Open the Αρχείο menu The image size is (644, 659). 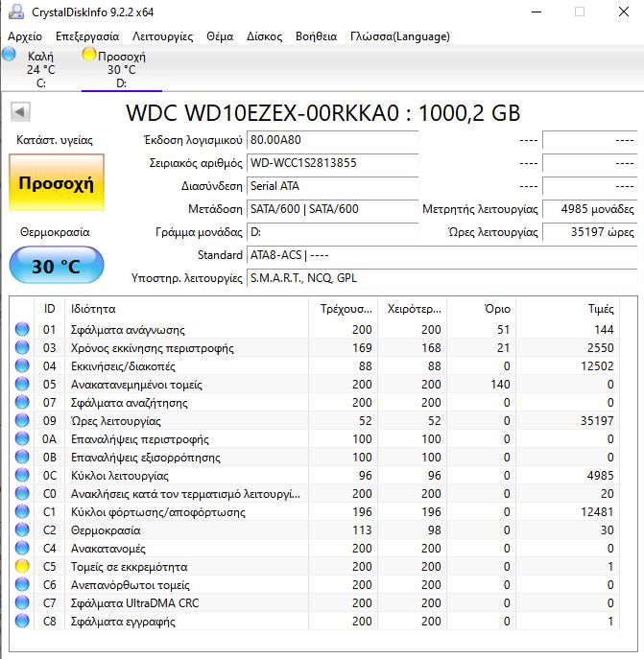pos(24,36)
